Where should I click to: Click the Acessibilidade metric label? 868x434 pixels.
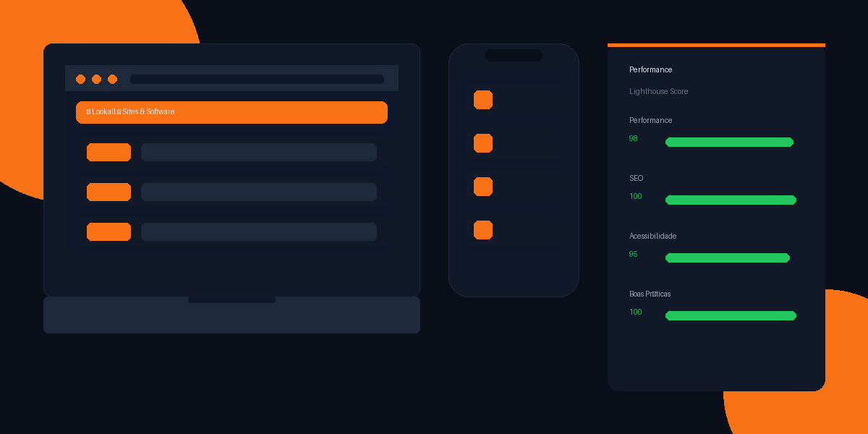pyautogui.click(x=652, y=236)
